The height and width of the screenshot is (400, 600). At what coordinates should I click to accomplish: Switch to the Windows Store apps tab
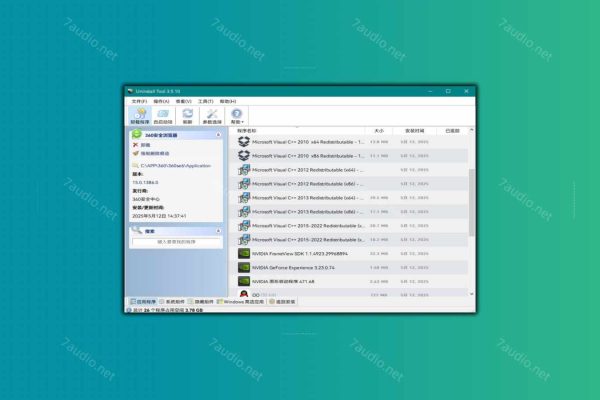244,301
